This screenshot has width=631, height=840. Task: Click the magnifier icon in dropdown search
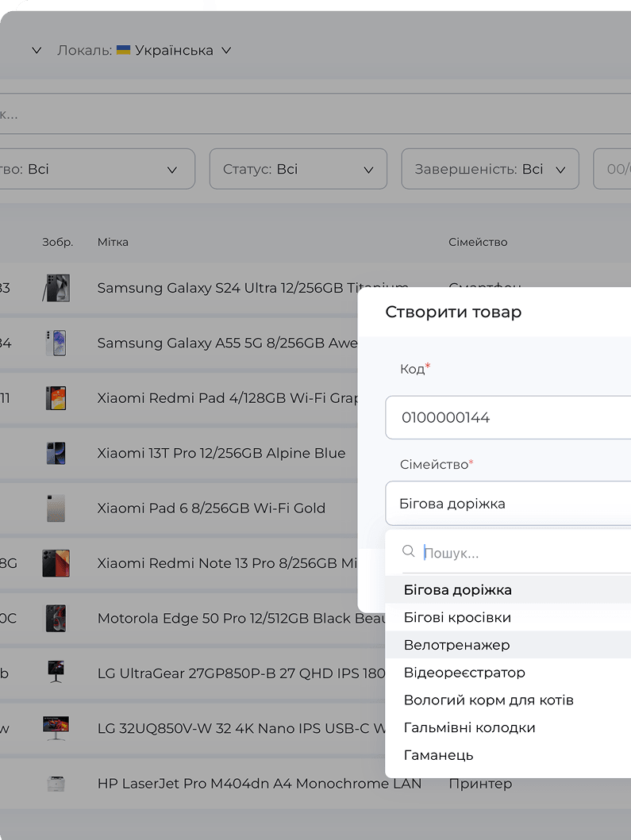click(x=409, y=551)
